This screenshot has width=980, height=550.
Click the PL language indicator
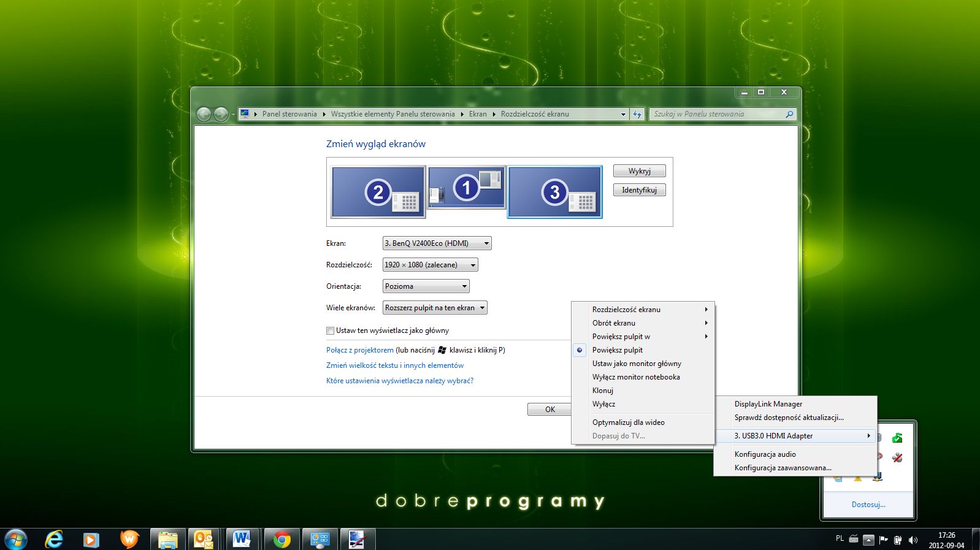click(840, 539)
